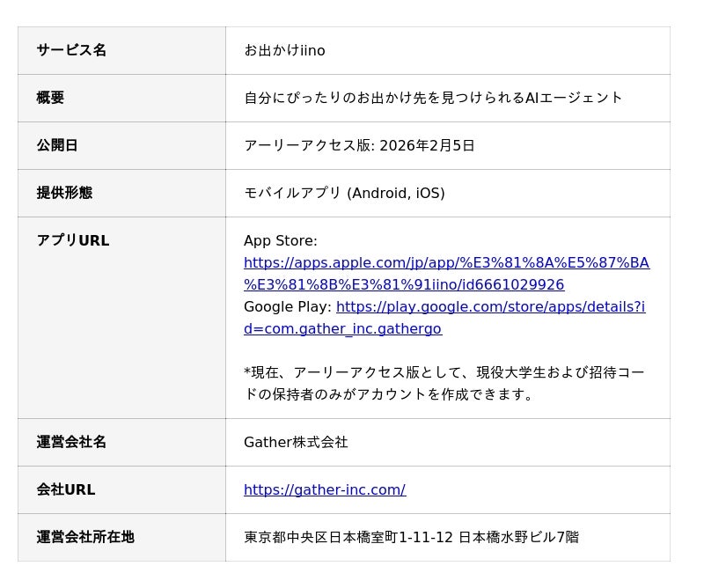This screenshot has width=704, height=588.
Task: Click the お出かけiino service name text
Action: (x=284, y=51)
